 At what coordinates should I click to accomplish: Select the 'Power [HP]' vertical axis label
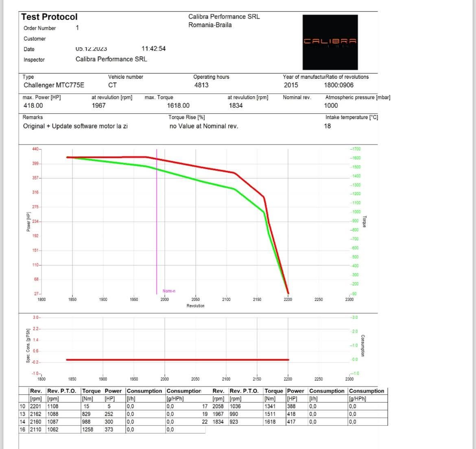tap(28, 222)
